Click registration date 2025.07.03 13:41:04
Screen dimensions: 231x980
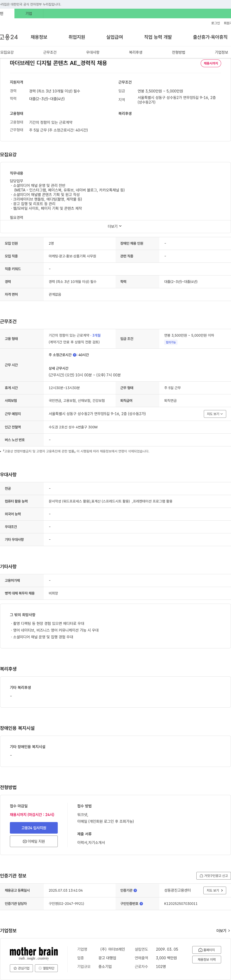[x=66, y=891]
